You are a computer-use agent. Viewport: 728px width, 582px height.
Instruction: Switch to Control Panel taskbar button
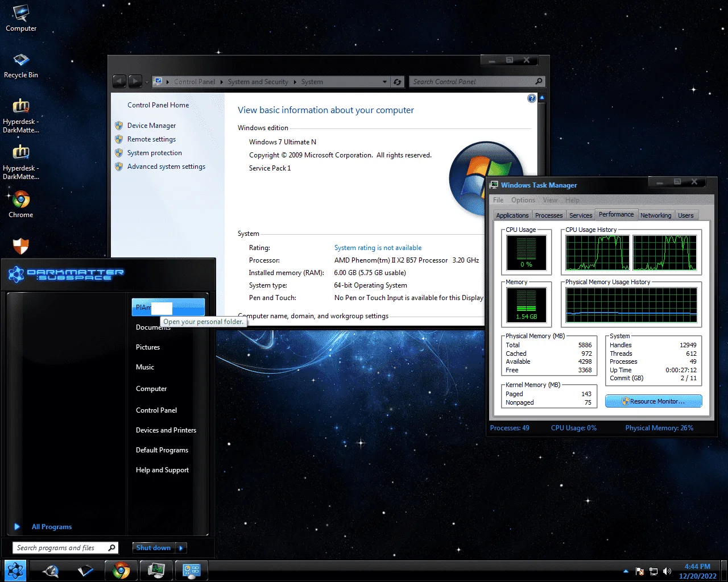click(191, 570)
